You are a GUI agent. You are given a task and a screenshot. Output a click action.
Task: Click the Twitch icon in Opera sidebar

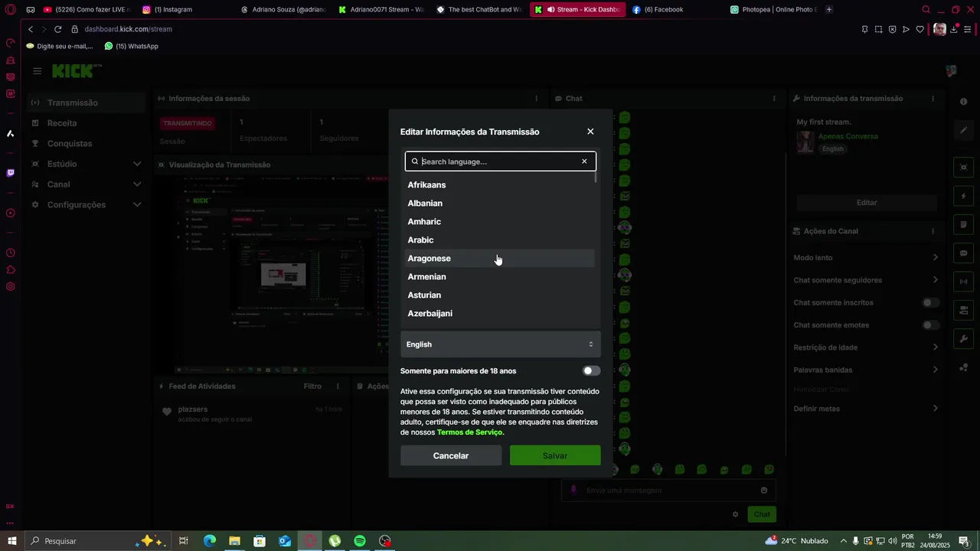tap(10, 173)
